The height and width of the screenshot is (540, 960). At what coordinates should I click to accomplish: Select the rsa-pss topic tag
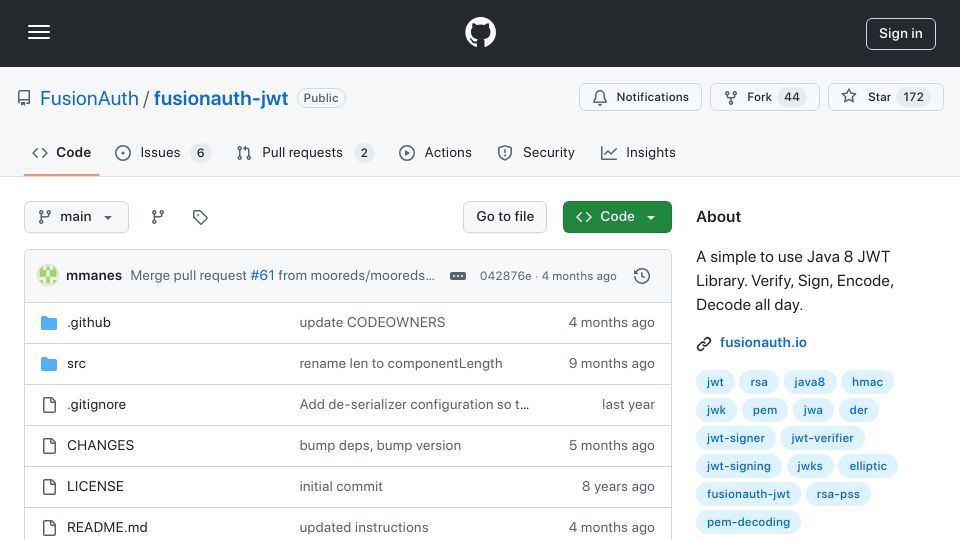point(838,495)
